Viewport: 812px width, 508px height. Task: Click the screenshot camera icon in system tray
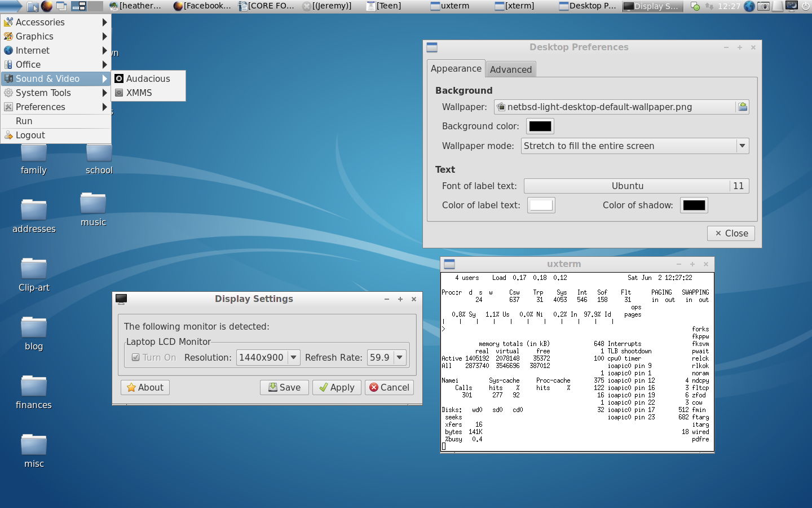click(764, 6)
